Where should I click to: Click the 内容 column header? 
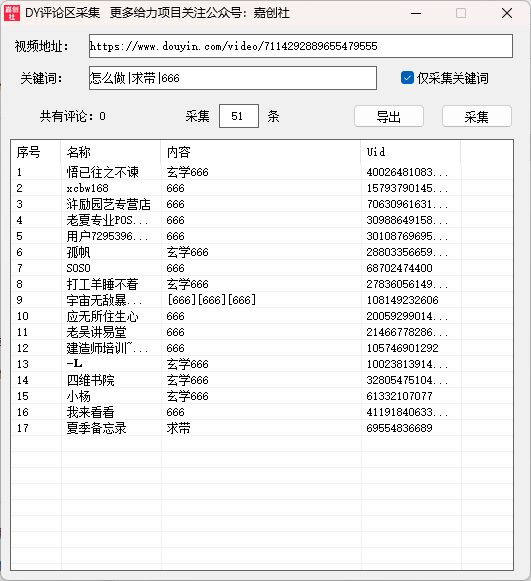pos(260,152)
